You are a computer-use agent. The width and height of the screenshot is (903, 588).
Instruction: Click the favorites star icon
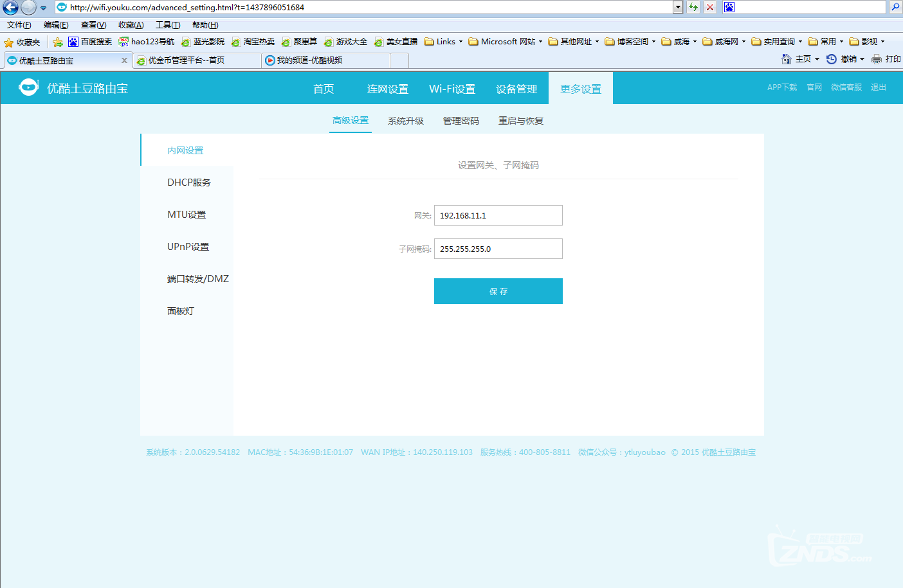pos(9,42)
